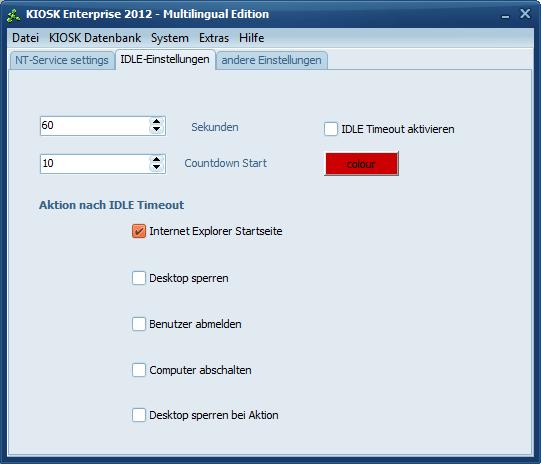541x464 pixels.
Task: Tick the Benutzer abmelden checkbox
Action: pos(139,324)
